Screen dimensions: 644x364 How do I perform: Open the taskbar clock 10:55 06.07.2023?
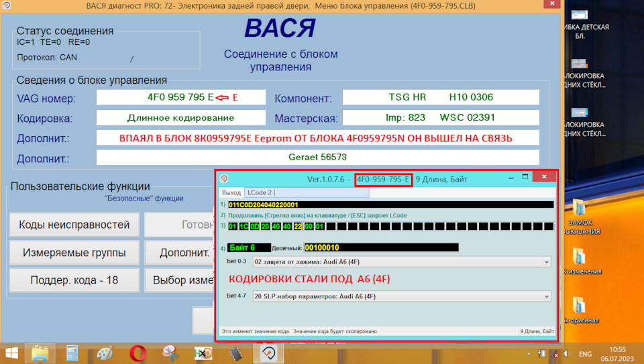click(x=617, y=354)
